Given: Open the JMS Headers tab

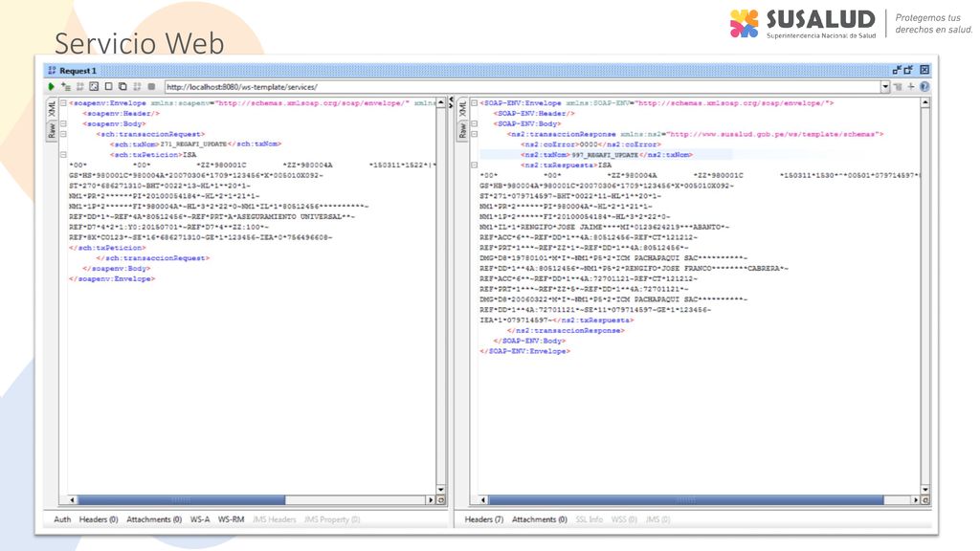Looking at the screenshot, I should click(275, 519).
